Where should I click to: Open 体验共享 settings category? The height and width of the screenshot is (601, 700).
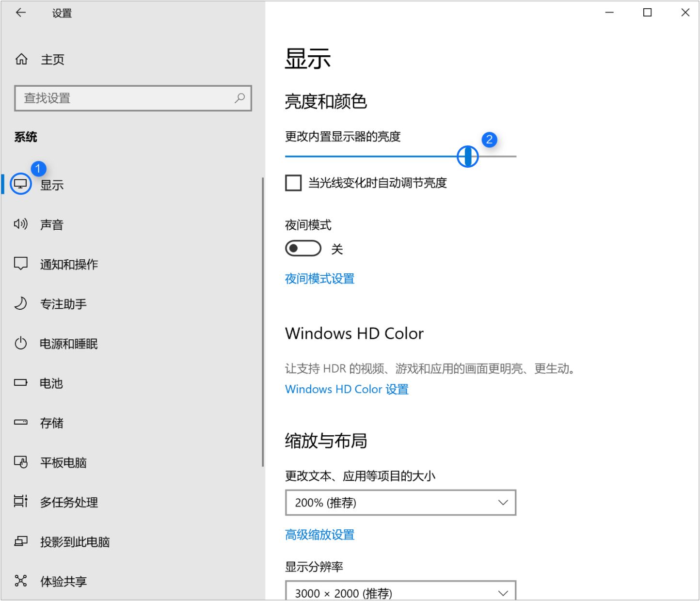click(x=63, y=582)
